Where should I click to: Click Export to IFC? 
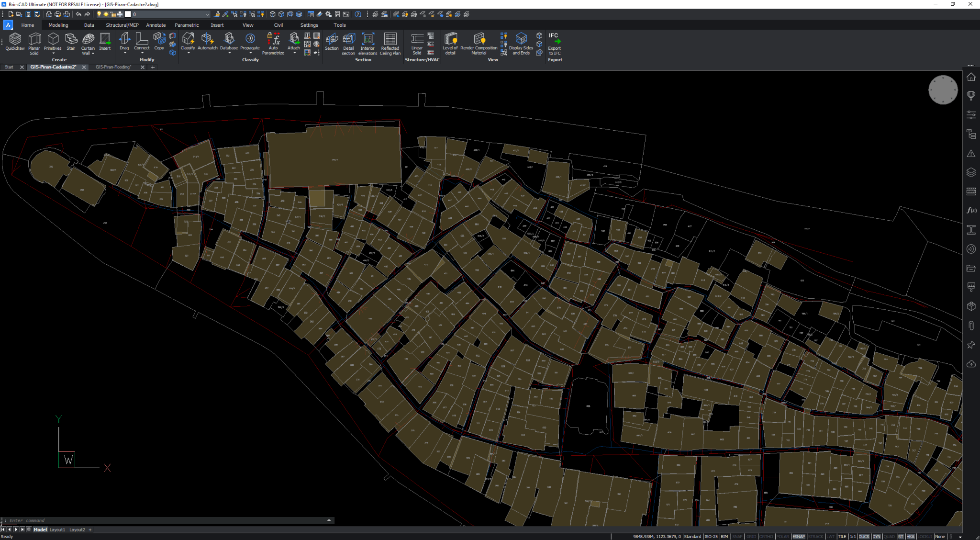(x=555, y=42)
